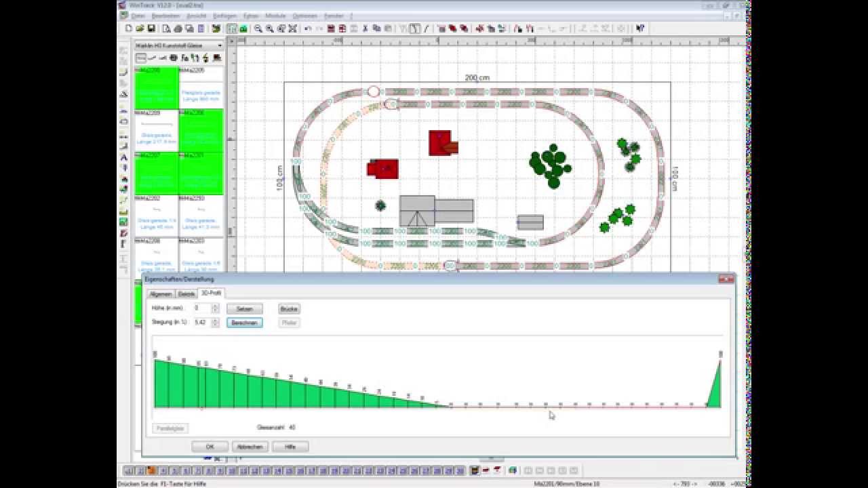Open the Bearbeiten menu
This screenshot has height=488, width=868.
(x=165, y=15)
